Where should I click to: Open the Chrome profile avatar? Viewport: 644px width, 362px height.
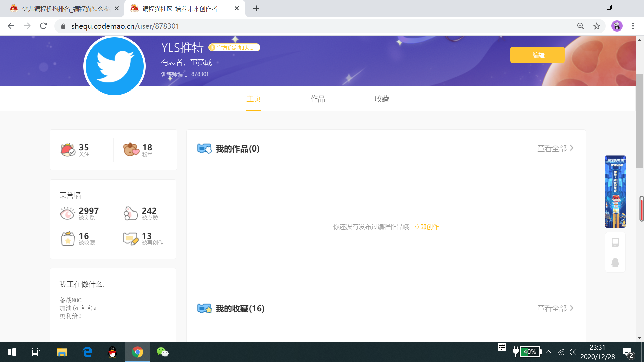617,26
